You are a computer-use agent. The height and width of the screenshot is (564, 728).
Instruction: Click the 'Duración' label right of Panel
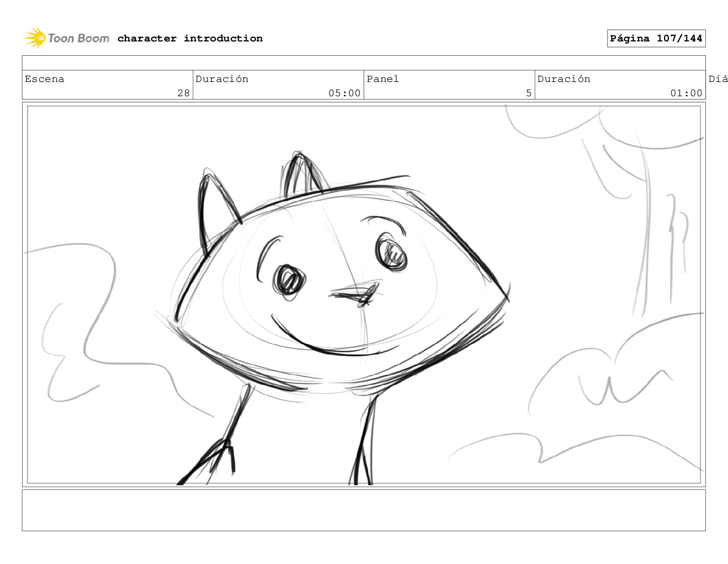564,79
